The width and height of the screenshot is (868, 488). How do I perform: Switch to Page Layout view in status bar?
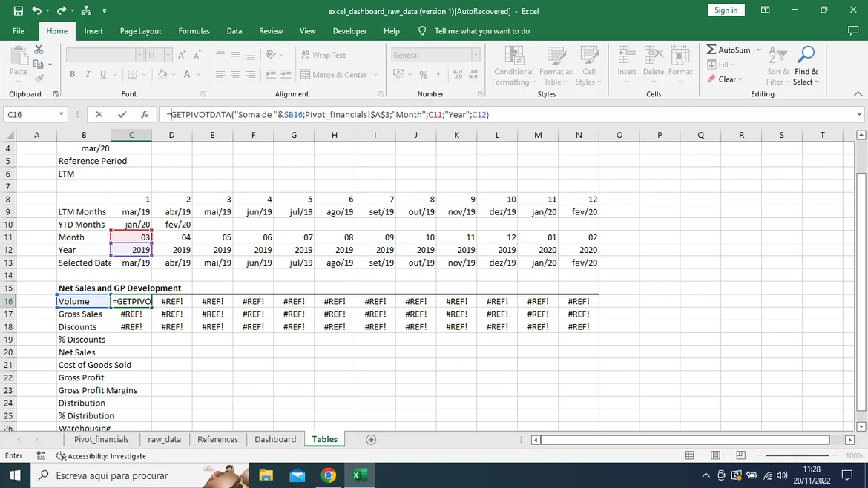coord(715,455)
